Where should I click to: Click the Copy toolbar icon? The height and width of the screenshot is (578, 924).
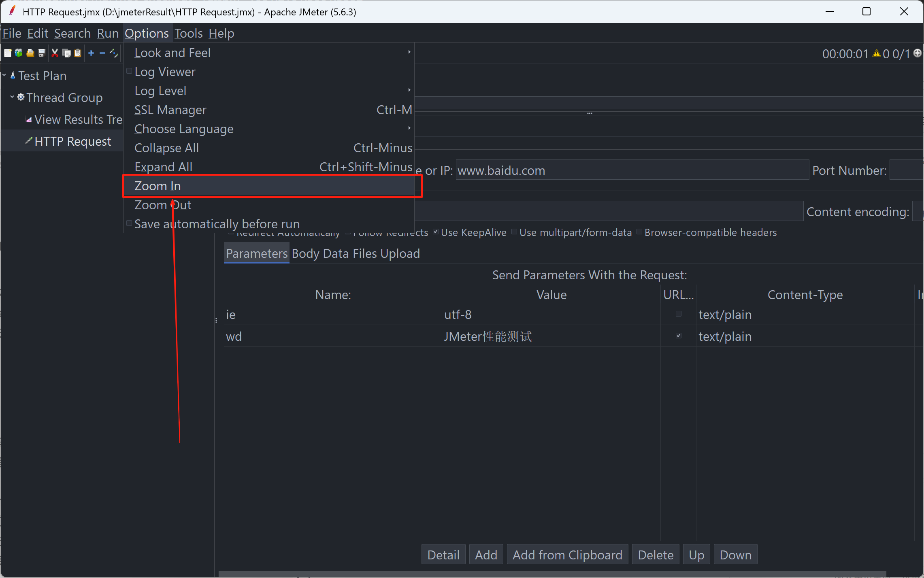point(66,53)
